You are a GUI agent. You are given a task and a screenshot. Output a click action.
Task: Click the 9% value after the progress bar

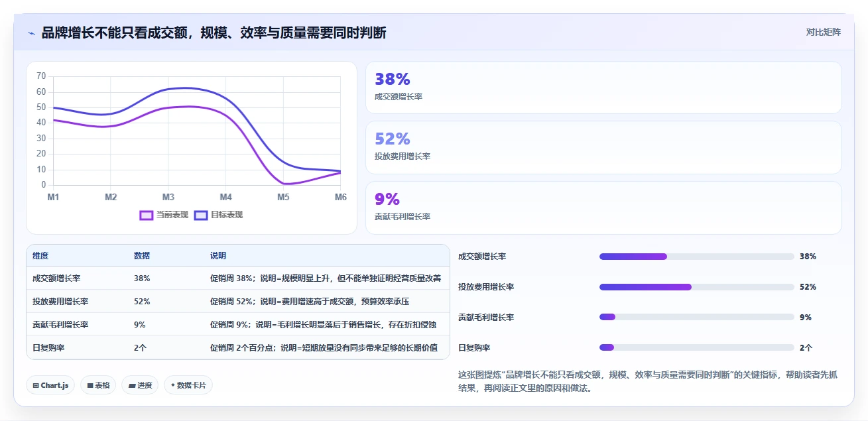[x=806, y=318]
